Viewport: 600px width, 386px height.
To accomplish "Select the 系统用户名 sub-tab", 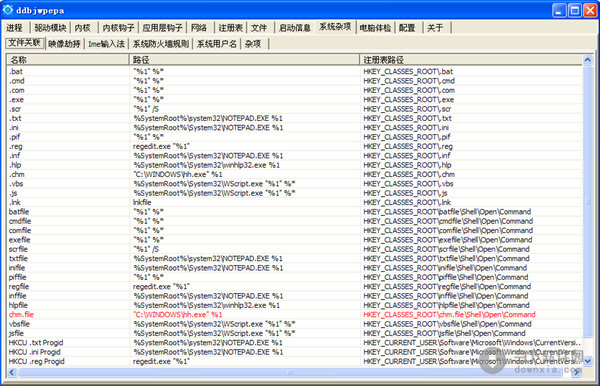I will coord(217,44).
